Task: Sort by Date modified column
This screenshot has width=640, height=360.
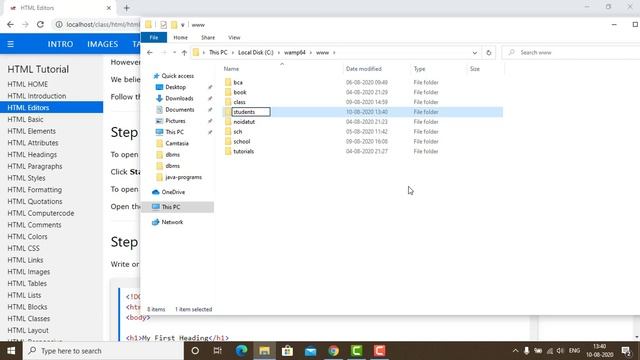Action: pyautogui.click(x=364, y=69)
